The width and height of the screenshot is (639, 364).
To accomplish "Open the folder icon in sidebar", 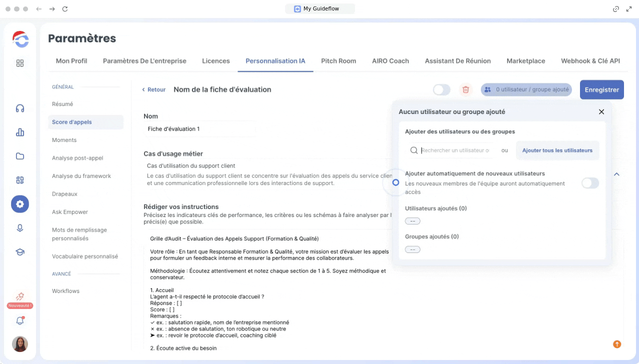I will click(20, 156).
